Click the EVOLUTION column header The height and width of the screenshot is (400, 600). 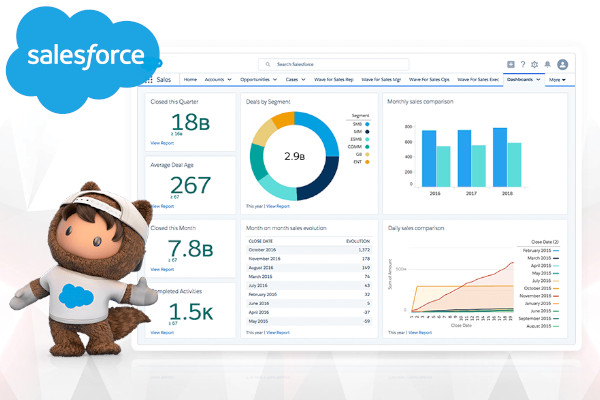click(x=358, y=241)
